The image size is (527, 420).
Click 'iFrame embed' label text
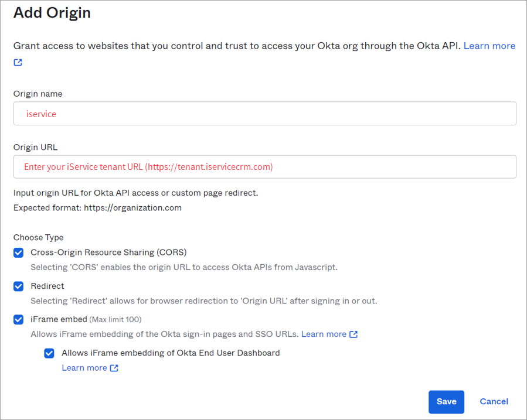pyautogui.click(x=59, y=319)
